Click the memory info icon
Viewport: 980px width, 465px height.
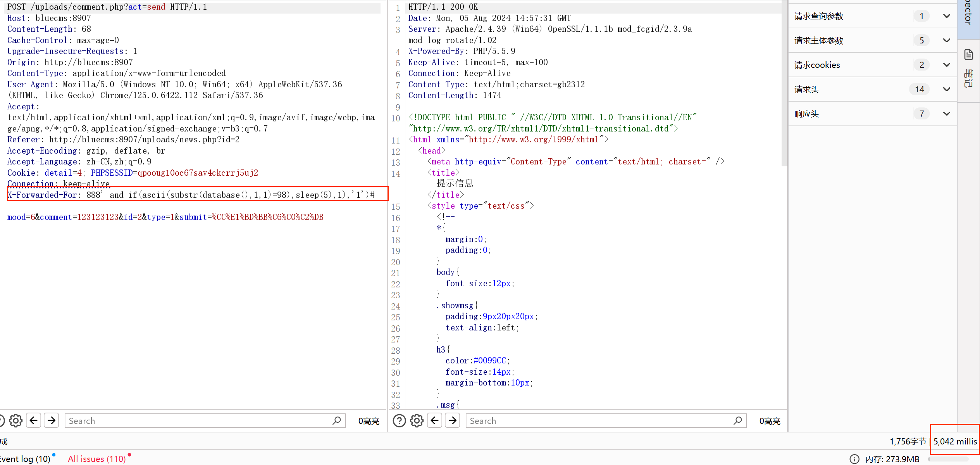pos(854,459)
